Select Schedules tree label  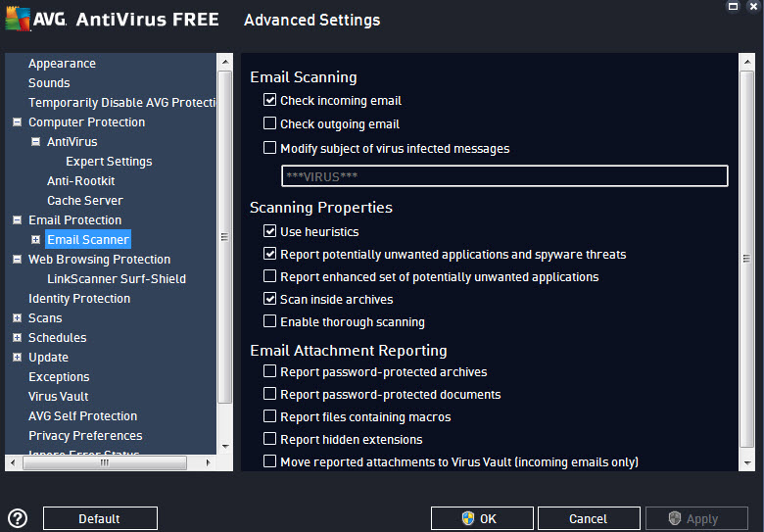click(x=58, y=338)
